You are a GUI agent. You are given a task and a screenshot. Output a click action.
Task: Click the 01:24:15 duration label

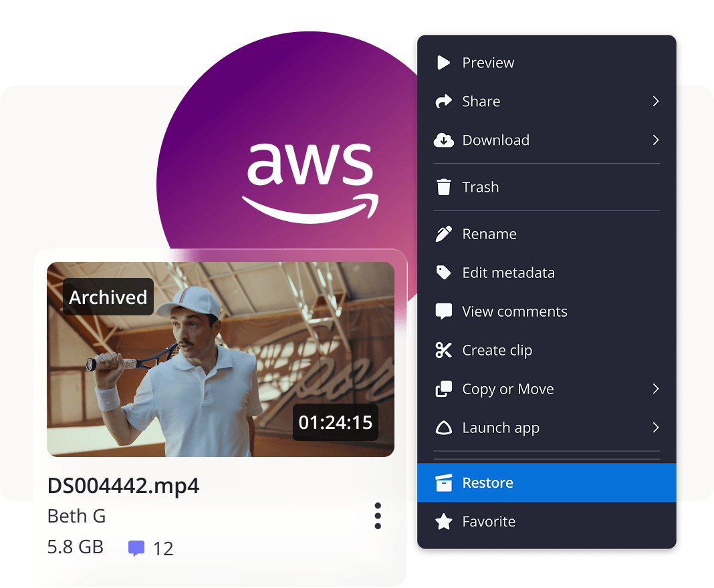pyautogui.click(x=336, y=422)
